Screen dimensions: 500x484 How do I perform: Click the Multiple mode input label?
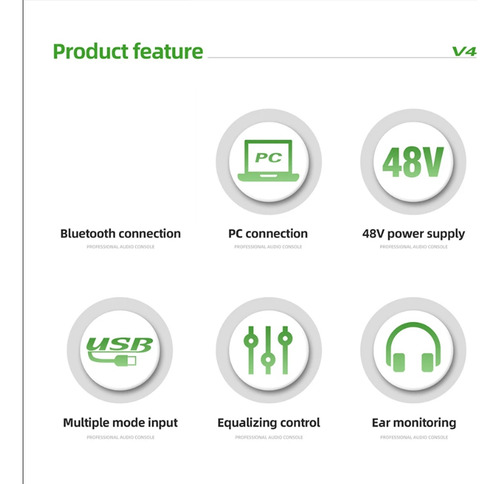pos(120,423)
